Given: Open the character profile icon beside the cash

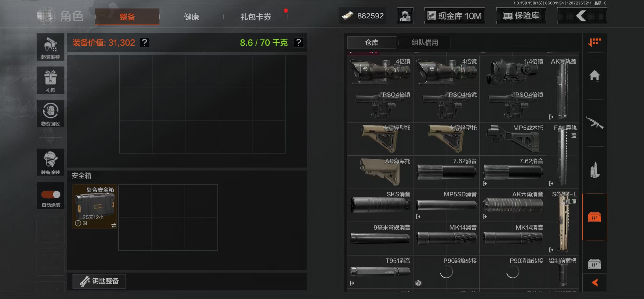Looking at the screenshot, I should click(405, 16).
